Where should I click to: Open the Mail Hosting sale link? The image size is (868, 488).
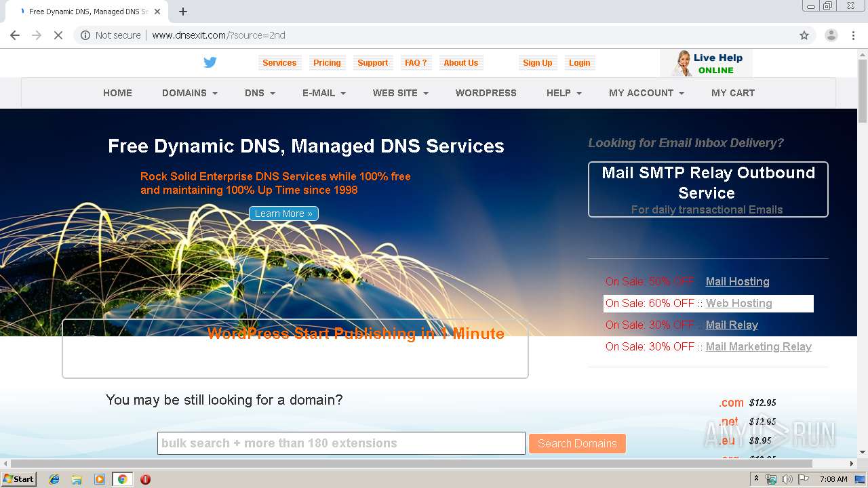point(737,281)
